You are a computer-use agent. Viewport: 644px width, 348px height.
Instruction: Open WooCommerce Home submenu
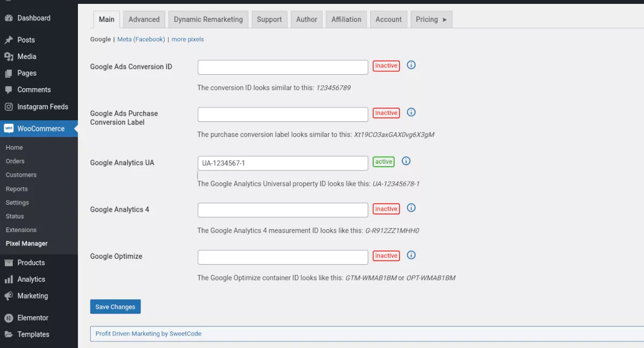[14, 147]
